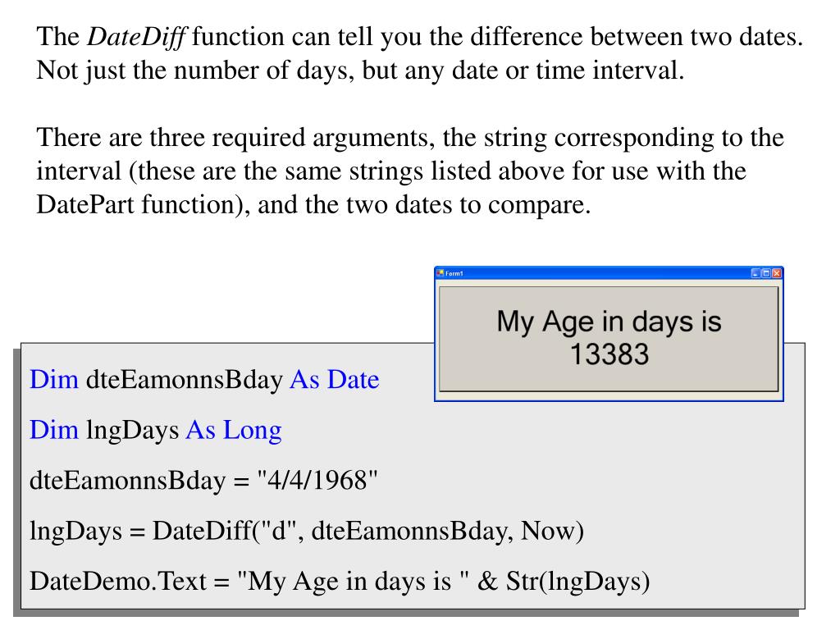840x630 pixels.
Task: Maximize the Form1 window
Action: tap(766, 273)
